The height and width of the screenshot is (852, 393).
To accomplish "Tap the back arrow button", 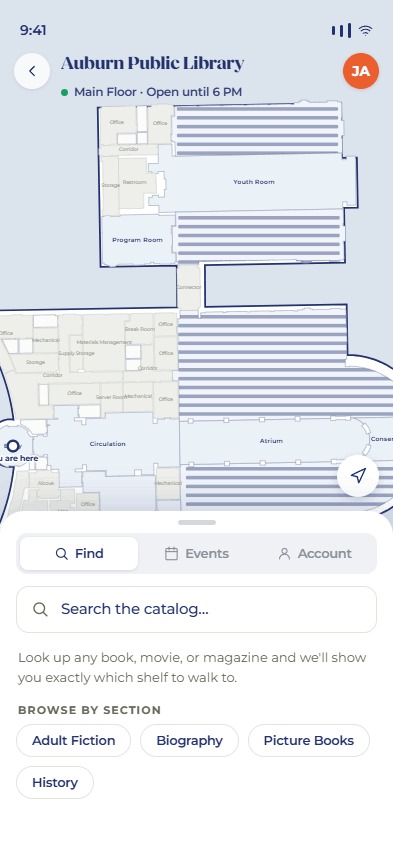I will pos(32,71).
